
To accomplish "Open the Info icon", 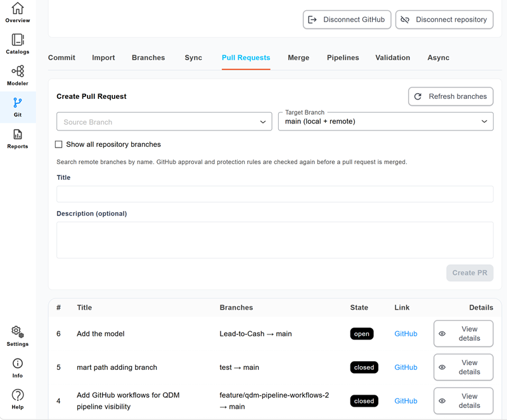I will pyautogui.click(x=18, y=364).
